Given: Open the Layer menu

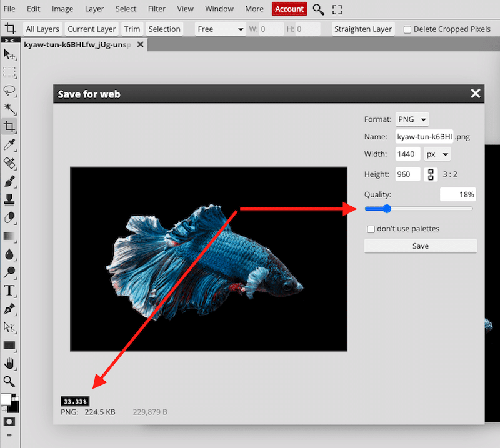Looking at the screenshot, I should click(94, 9).
